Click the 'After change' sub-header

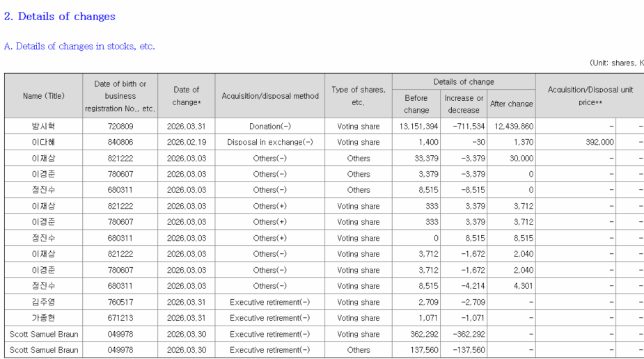pyautogui.click(x=511, y=104)
